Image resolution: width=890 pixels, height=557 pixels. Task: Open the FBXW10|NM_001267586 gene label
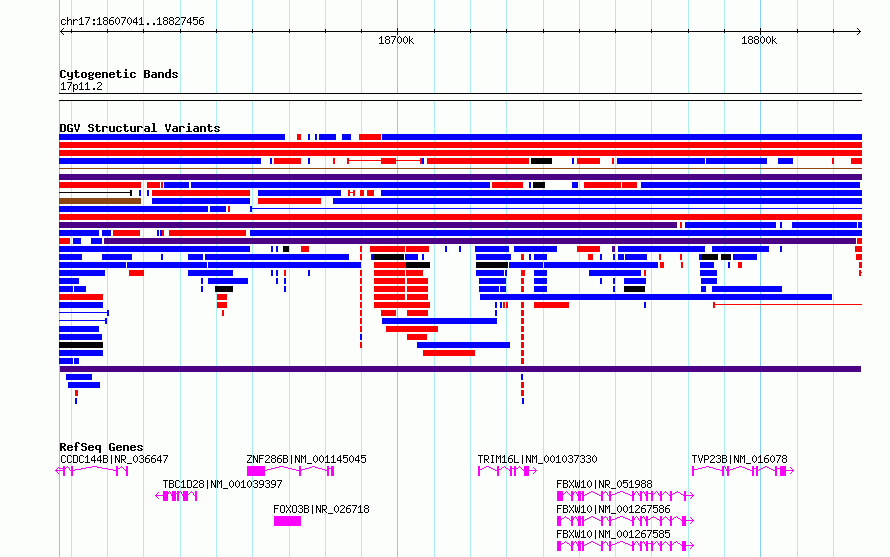613,509
